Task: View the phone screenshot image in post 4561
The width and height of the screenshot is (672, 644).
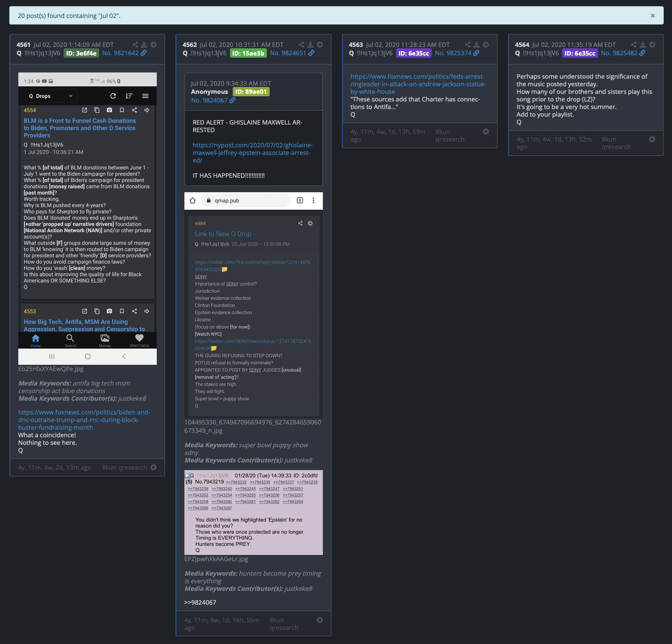Action: pos(87,218)
